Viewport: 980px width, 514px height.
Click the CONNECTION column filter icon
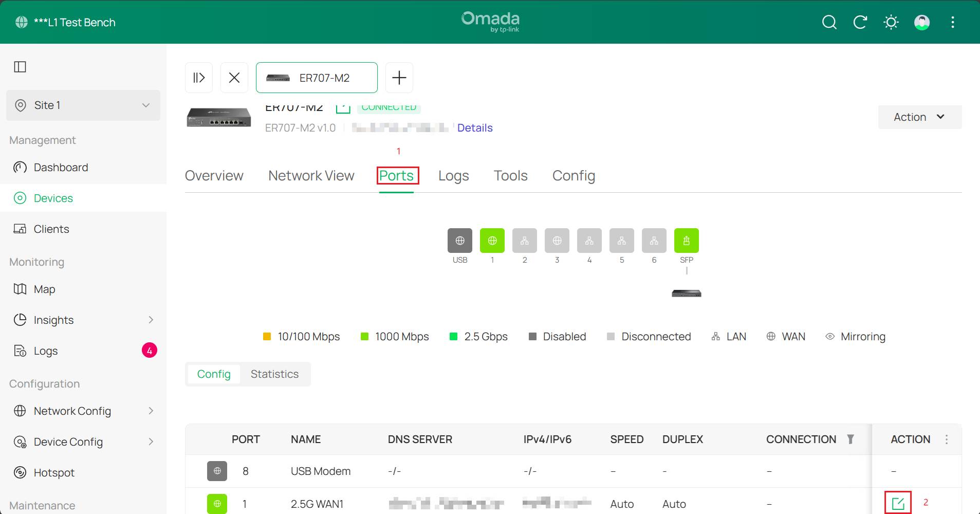(x=850, y=439)
